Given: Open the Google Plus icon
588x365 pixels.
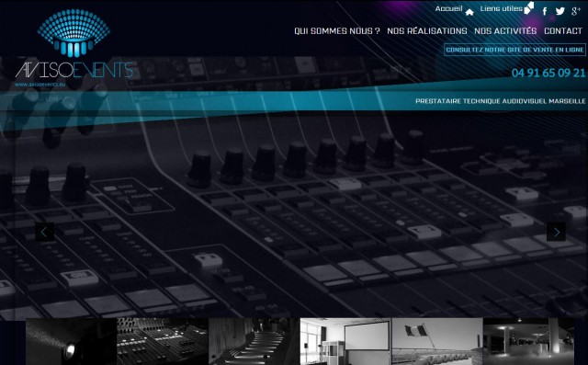Looking at the screenshot, I should [576, 11].
